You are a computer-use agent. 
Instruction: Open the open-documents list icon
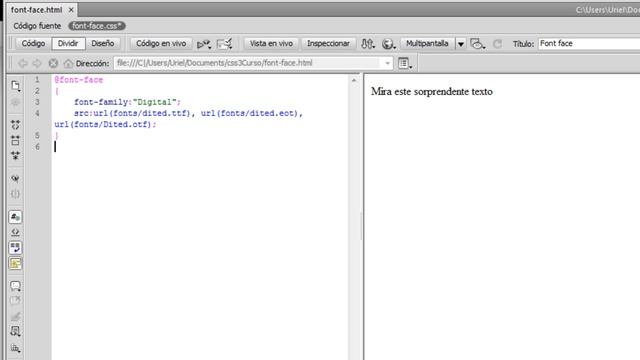(16, 86)
